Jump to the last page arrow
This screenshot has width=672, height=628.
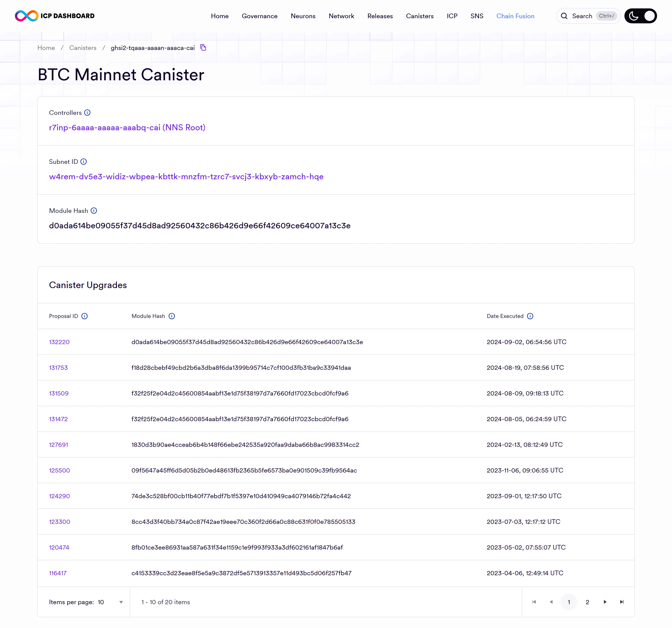622,602
